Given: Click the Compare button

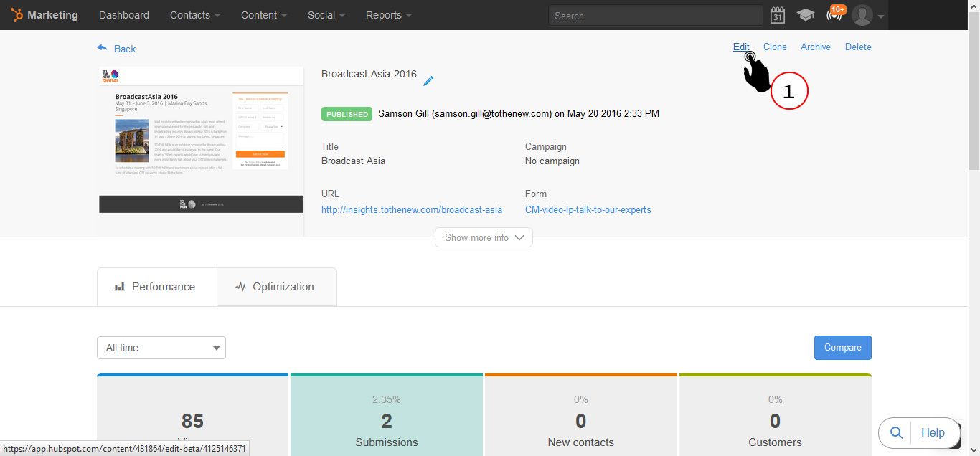Looking at the screenshot, I should [843, 348].
